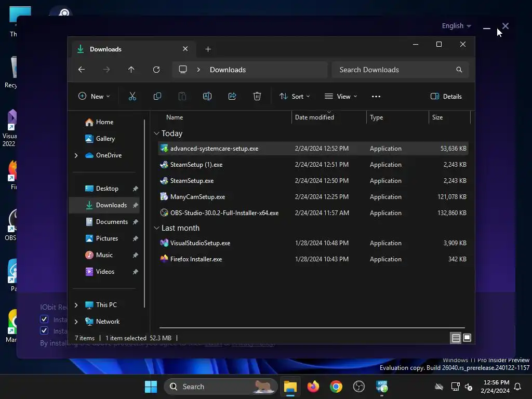Open Documents in the navigation pane
Screen dimensions: 532x399
pyautogui.click(x=104, y=222)
